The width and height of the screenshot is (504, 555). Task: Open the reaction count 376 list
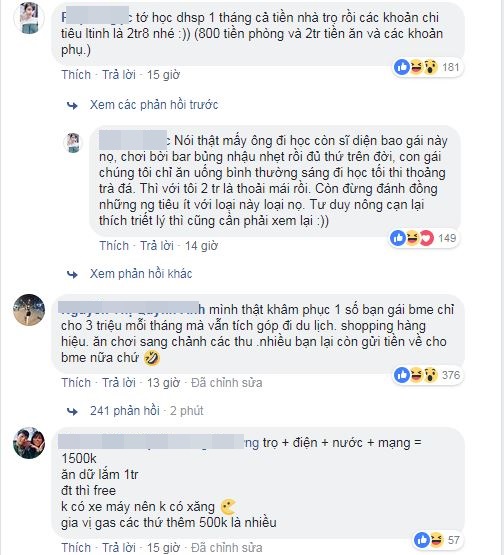click(451, 375)
